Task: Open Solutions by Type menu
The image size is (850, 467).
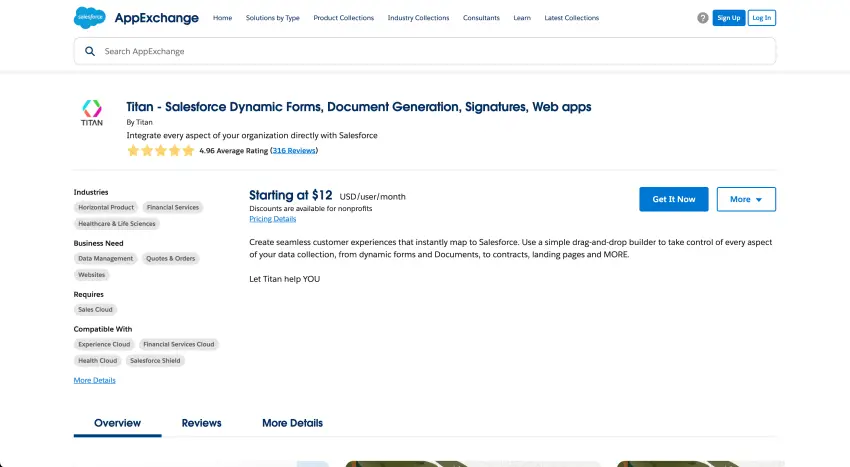Action: pos(272,18)
